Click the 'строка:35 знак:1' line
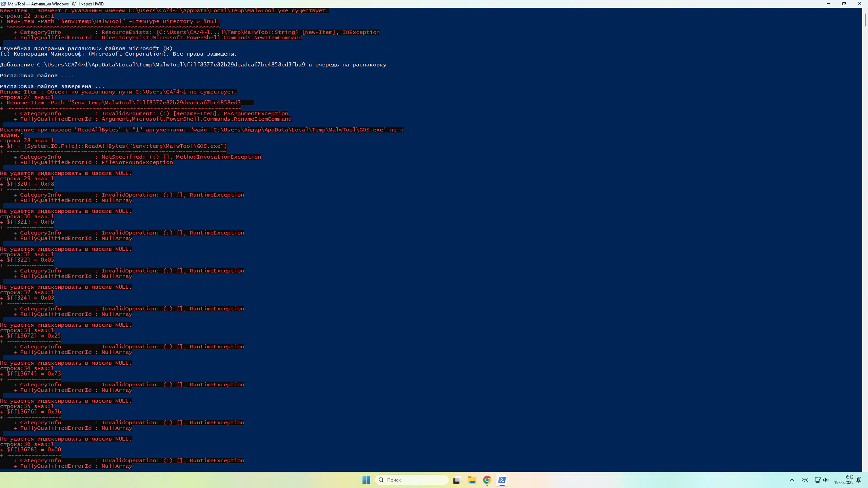868x488 pixels. (27, 406)
